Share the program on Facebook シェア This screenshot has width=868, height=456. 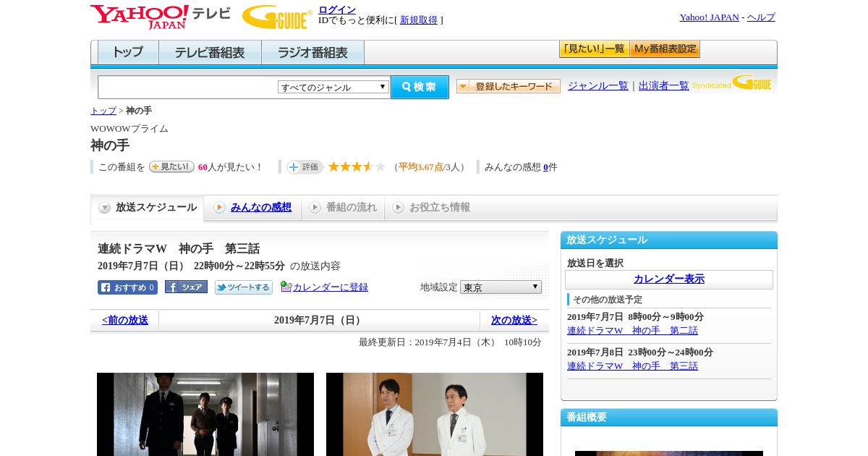[186, 287]
